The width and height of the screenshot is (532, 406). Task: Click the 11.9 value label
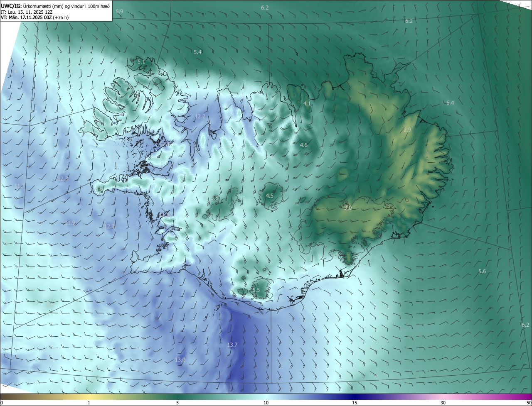(x=70, y=223)
